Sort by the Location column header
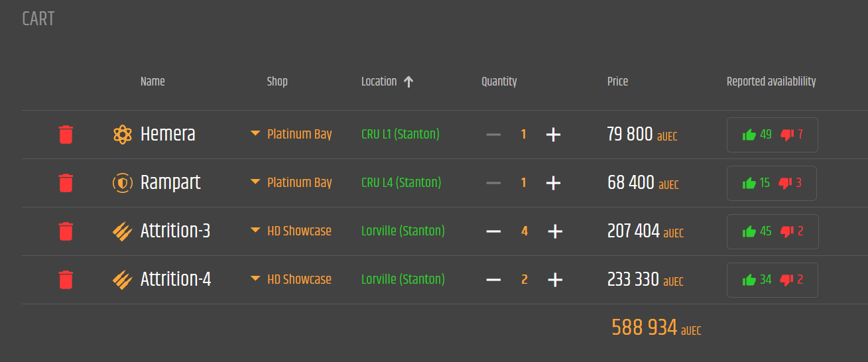 [x=379, y=82]
